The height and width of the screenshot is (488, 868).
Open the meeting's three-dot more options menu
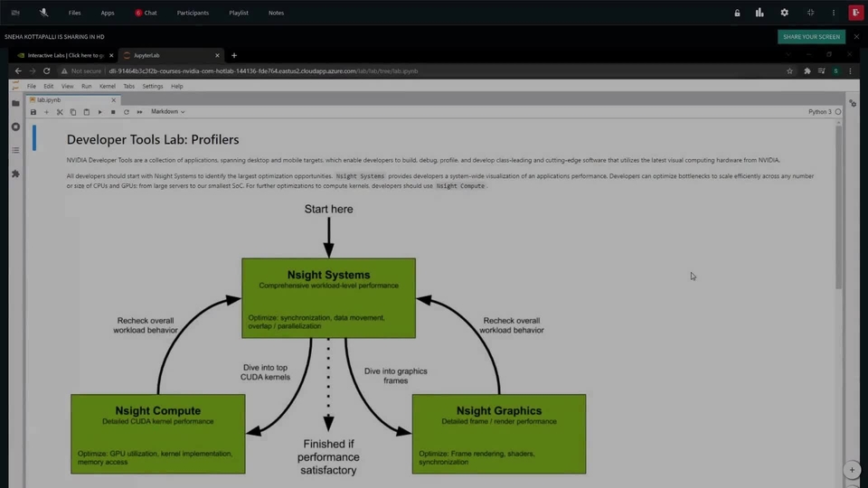pos(834,13)
